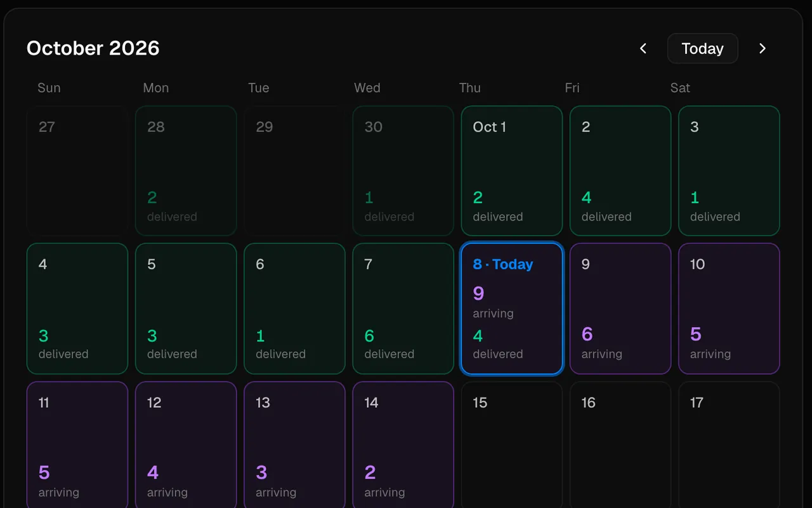
Task: Select September 30 with 1 delivered
Action: point(403,171)
